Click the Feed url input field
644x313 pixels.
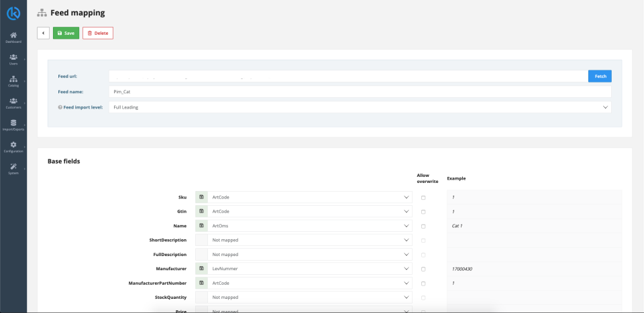click(348, 76)
